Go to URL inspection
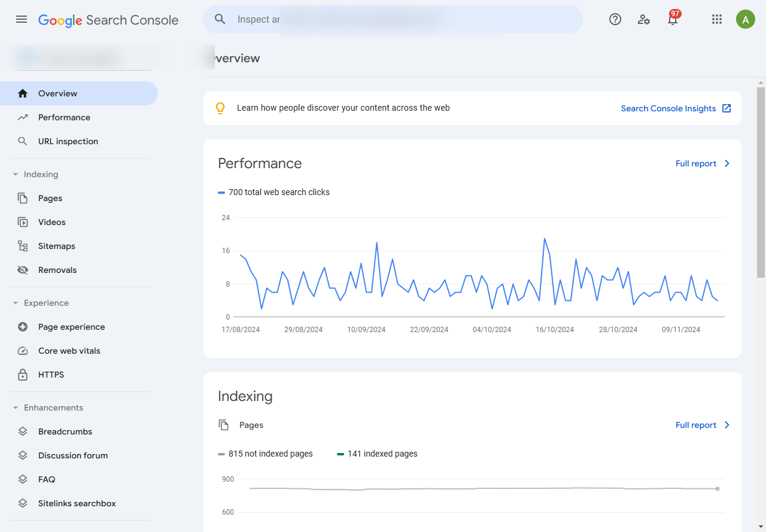Image resolution: width=766 pixels, height=532 pixels. (68, 141)
